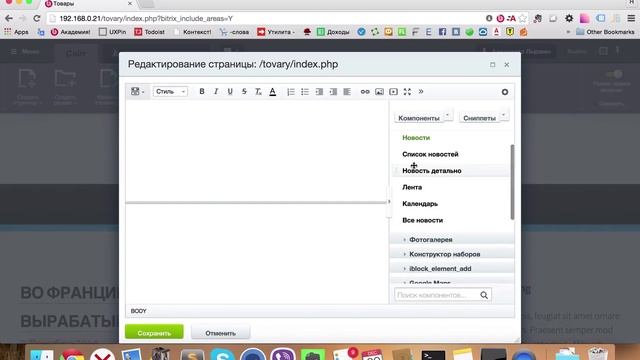Viewport: 640px width, 360px height.
Task: Increase indent in editor toolbar
Action: pyautogui.click(x=333, y=91)
